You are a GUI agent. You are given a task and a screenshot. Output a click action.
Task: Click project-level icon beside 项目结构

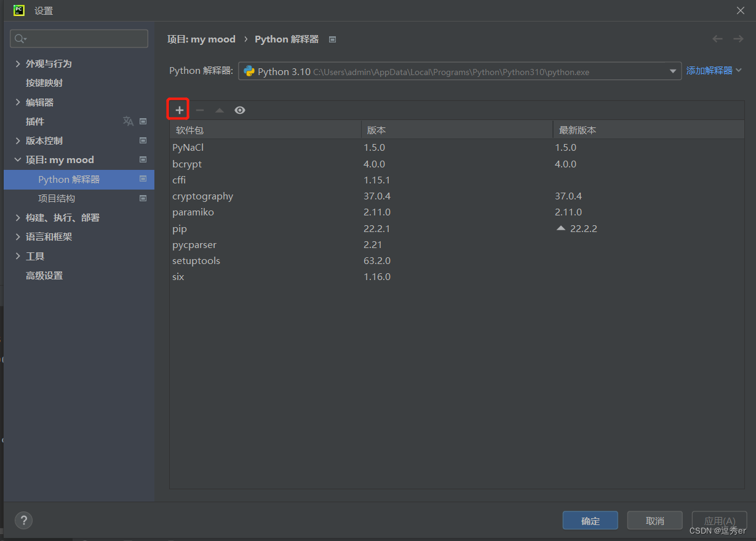[143, 198]
